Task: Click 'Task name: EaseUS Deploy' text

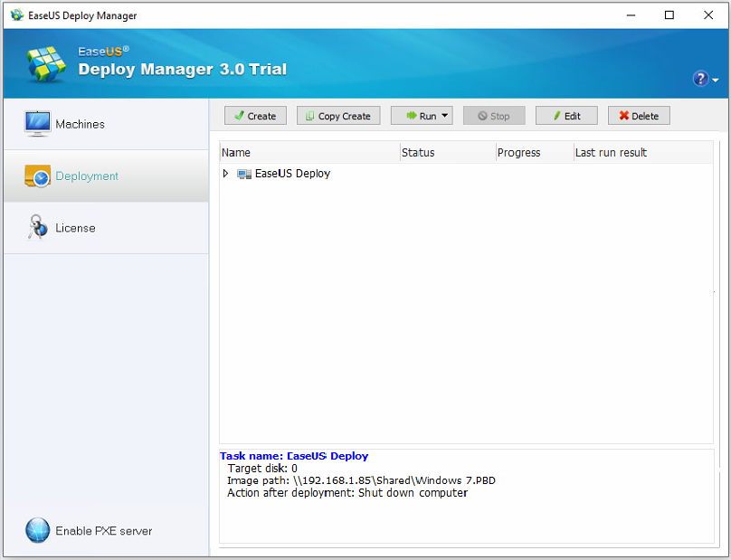Action: [294, 456]
